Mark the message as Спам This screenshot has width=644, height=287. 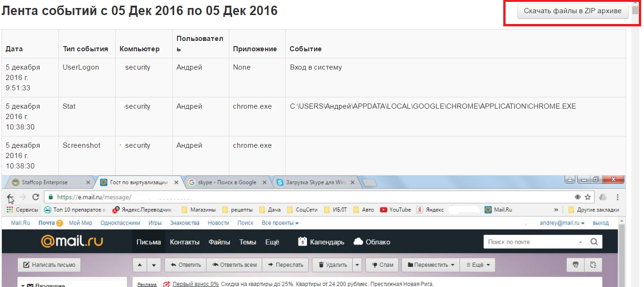(x=382, y=265)
